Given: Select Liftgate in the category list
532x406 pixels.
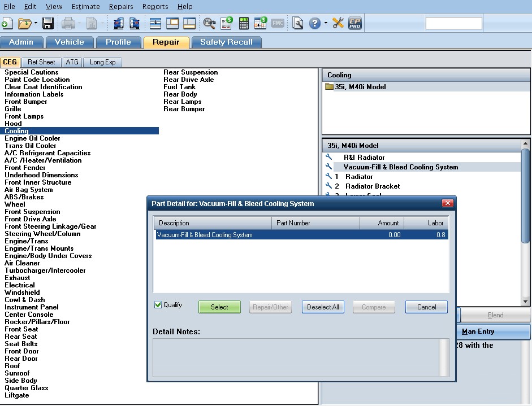Looking at the screenshot, I should point(16,395).
